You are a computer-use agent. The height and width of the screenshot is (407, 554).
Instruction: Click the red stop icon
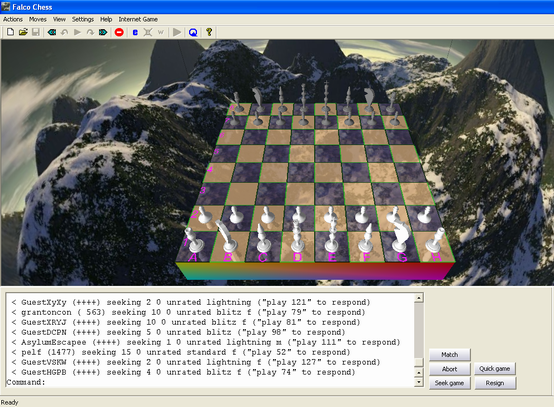119,33
